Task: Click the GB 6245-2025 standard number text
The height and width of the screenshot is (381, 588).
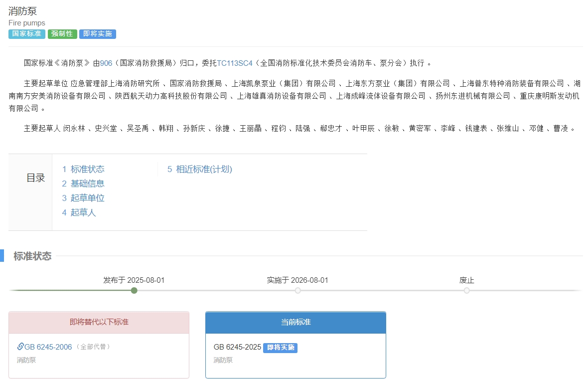Action: click(237, 347)
